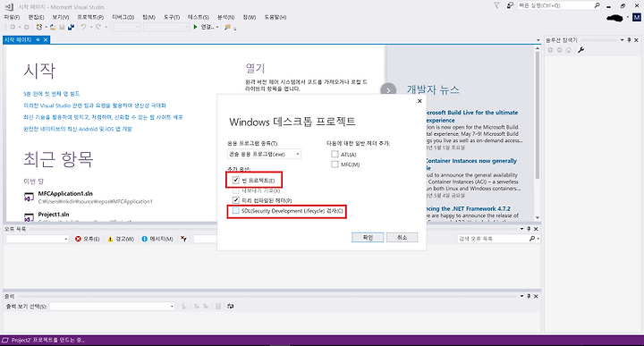Click the save all toolbar icon

tap(71, 27)
